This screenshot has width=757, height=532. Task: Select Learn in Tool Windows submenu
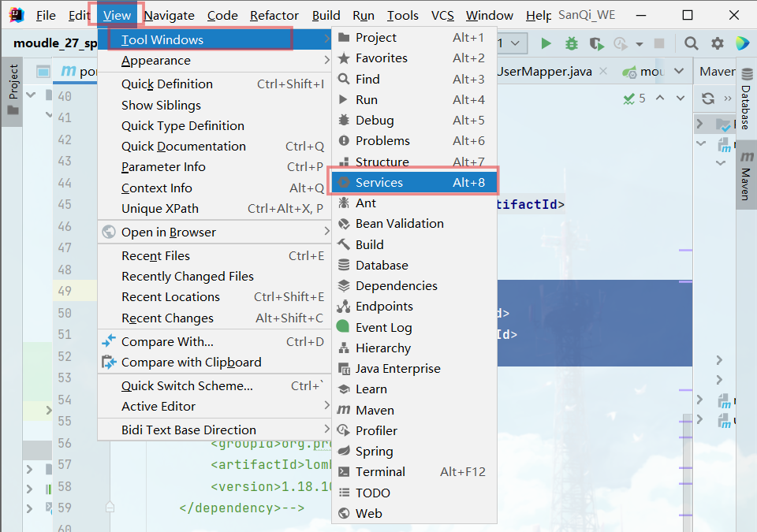click(414, 389)
